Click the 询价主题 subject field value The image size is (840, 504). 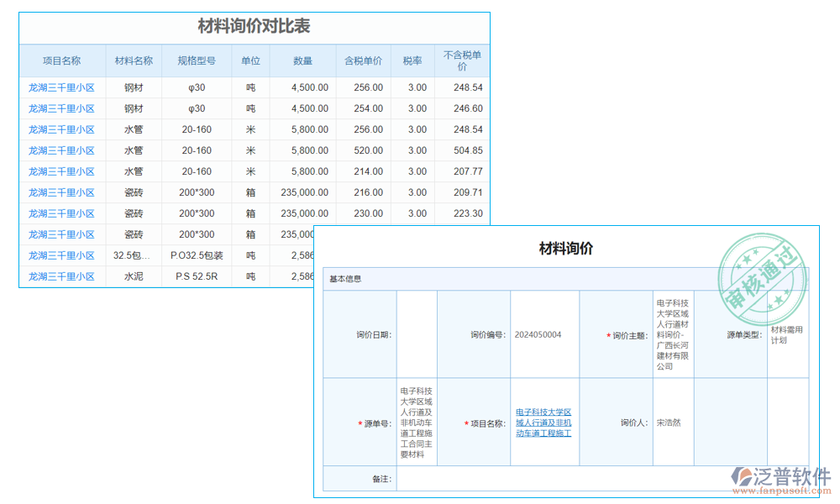click(x=671, y=333)
